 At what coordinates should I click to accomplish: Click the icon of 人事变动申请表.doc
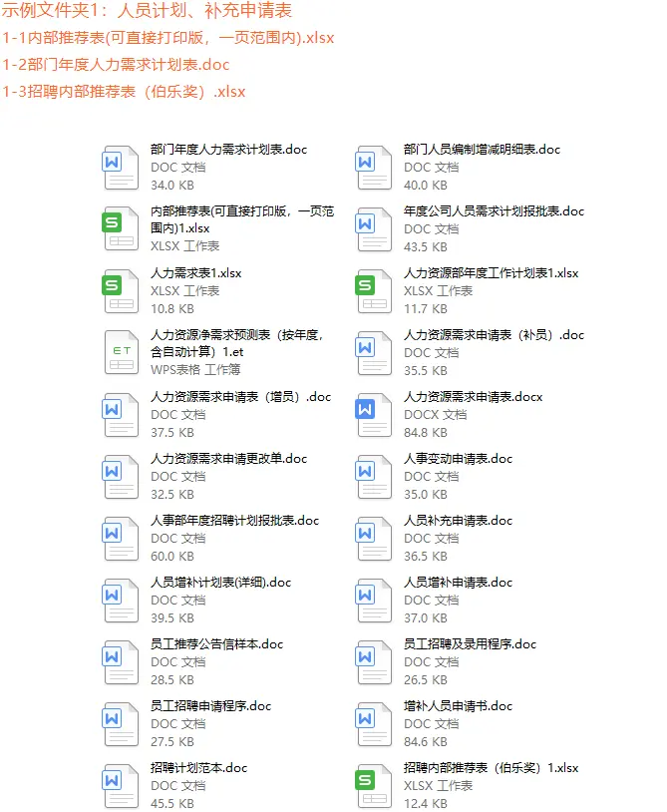coord(373,476)
